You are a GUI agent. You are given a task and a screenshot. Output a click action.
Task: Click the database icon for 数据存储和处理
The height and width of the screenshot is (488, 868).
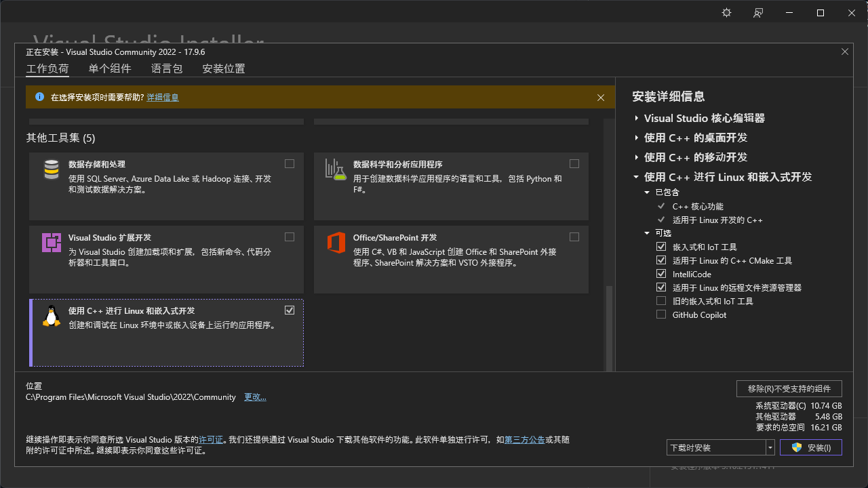coord(52,169)
